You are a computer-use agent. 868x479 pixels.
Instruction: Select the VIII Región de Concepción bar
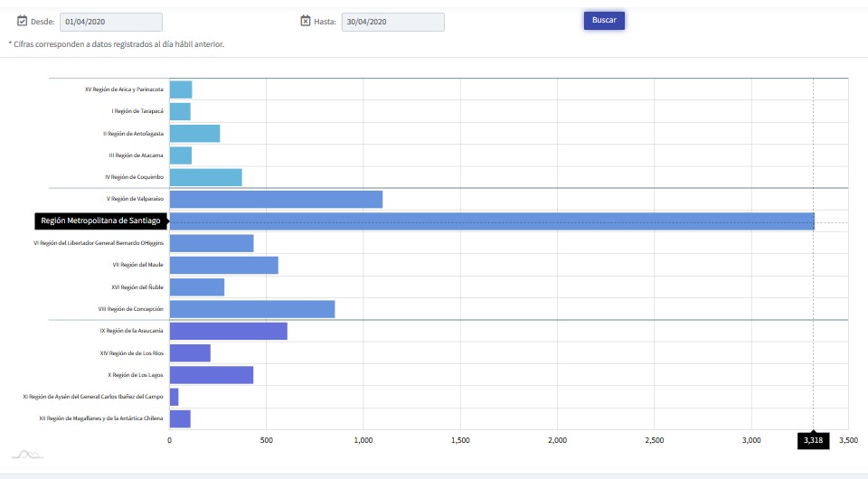coord(251,309)
